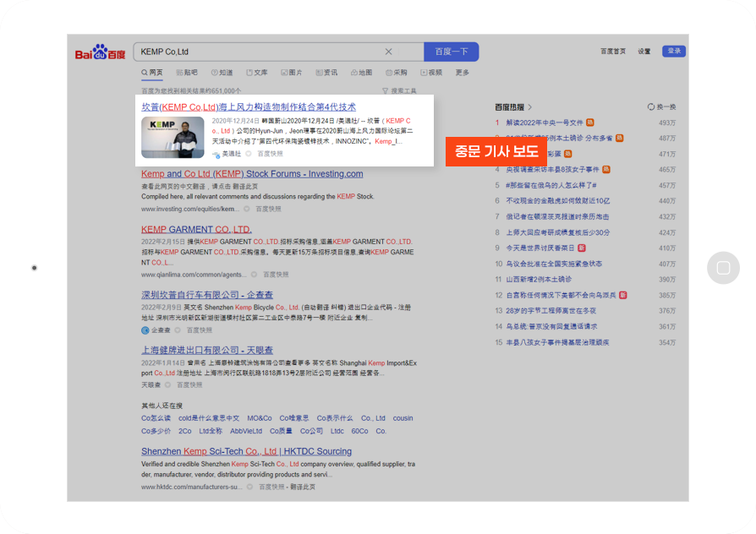756x534 pixels.
Task: Click the Baidu logo
Action: click(x=100, y=52)
